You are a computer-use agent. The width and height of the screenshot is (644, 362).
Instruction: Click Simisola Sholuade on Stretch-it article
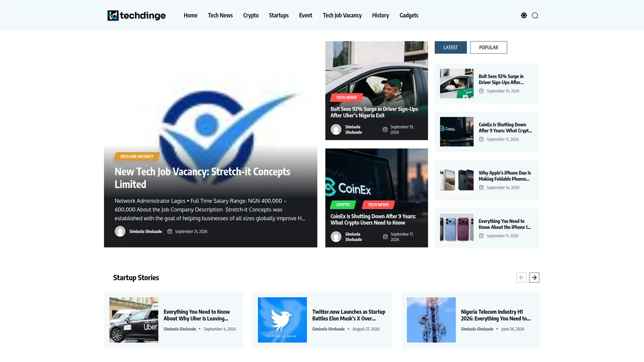(145, 232)
